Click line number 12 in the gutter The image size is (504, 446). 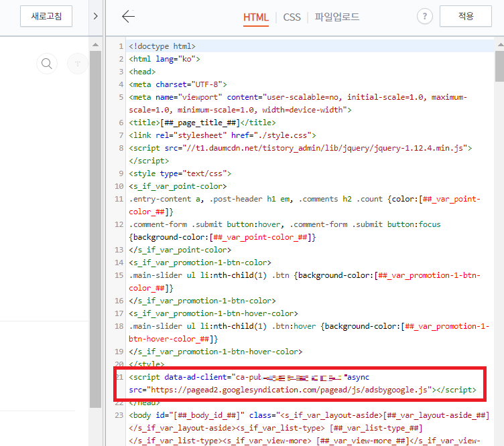[119, 224]
